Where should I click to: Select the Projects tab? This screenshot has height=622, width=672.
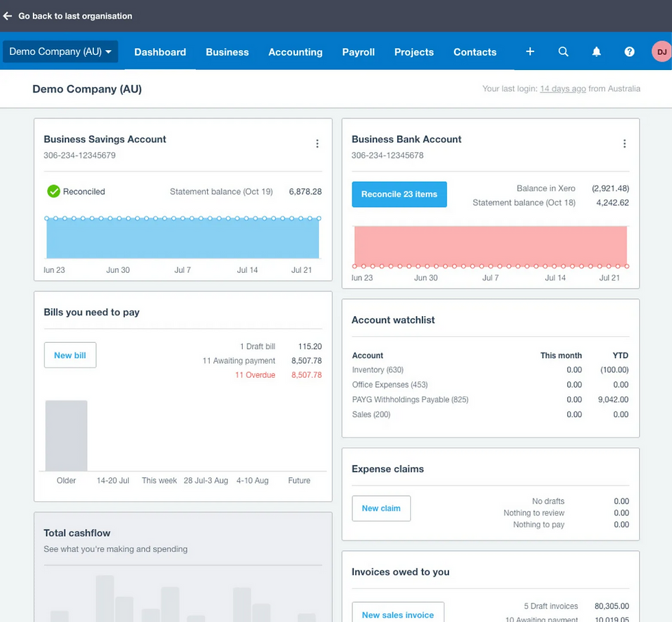[x=414, y=52]
